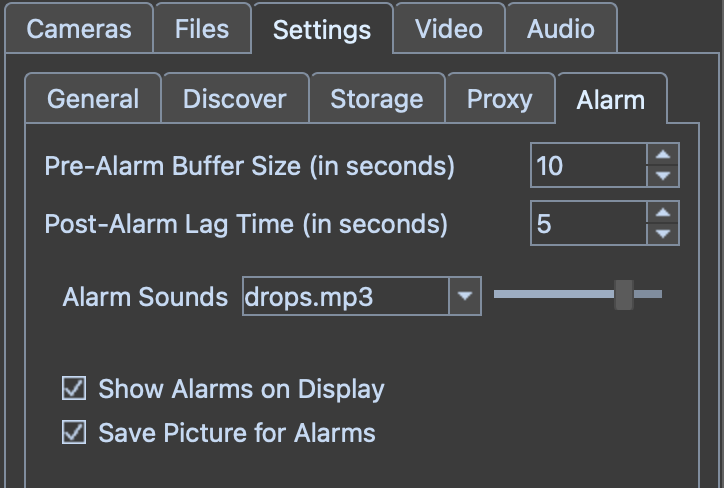Decrease Post-Alarm Lag Time with down arrow
The height and width of the screenshot is (488, 724).
663,234
